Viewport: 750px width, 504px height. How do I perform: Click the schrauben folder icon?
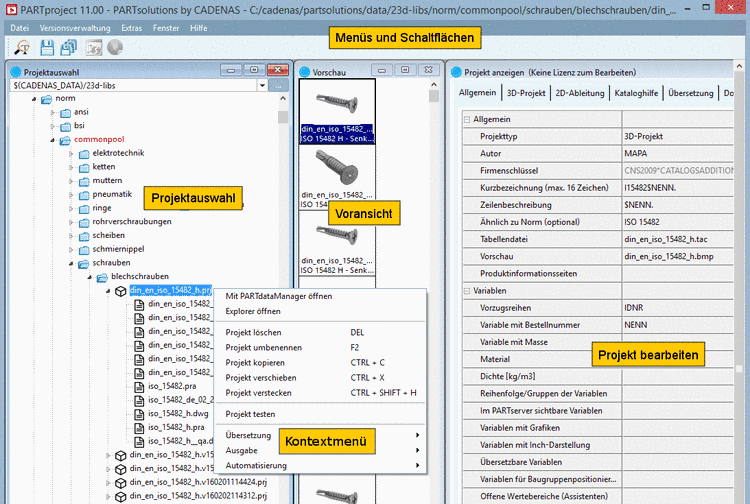(x=84, y=263)
